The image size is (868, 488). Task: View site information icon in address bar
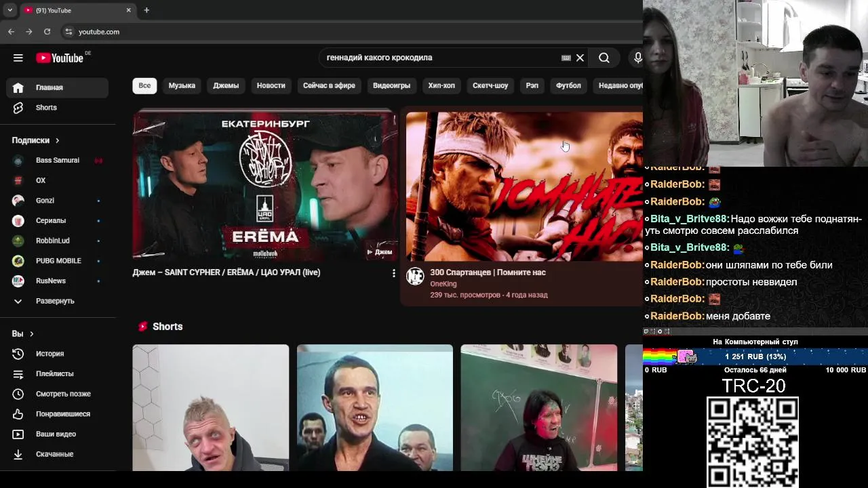pos(68,31)
